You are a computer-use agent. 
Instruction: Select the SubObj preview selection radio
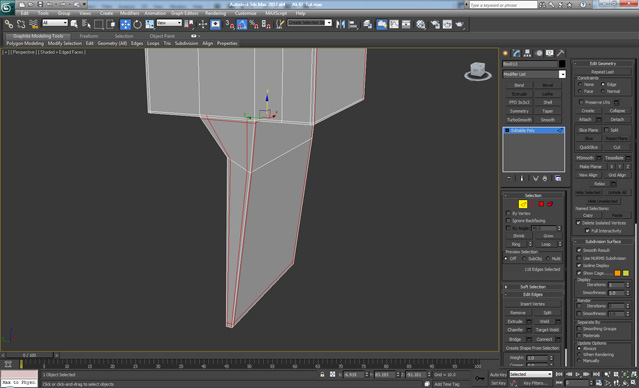pyautogui.click(x=524, y=259)
